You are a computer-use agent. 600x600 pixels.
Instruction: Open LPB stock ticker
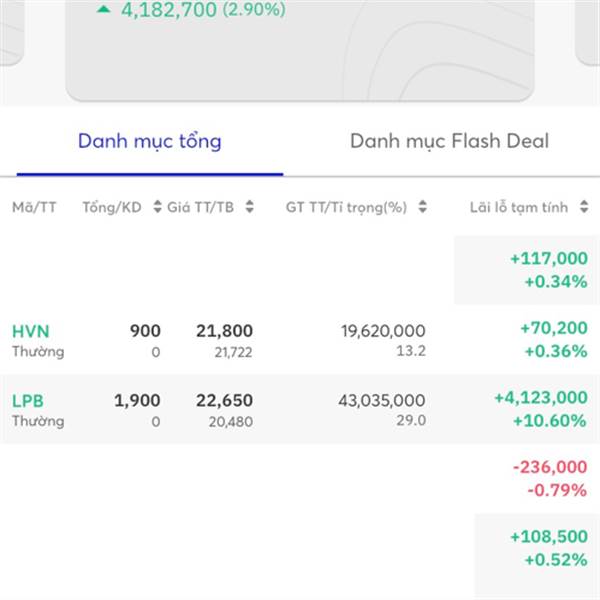click(28, 401)
